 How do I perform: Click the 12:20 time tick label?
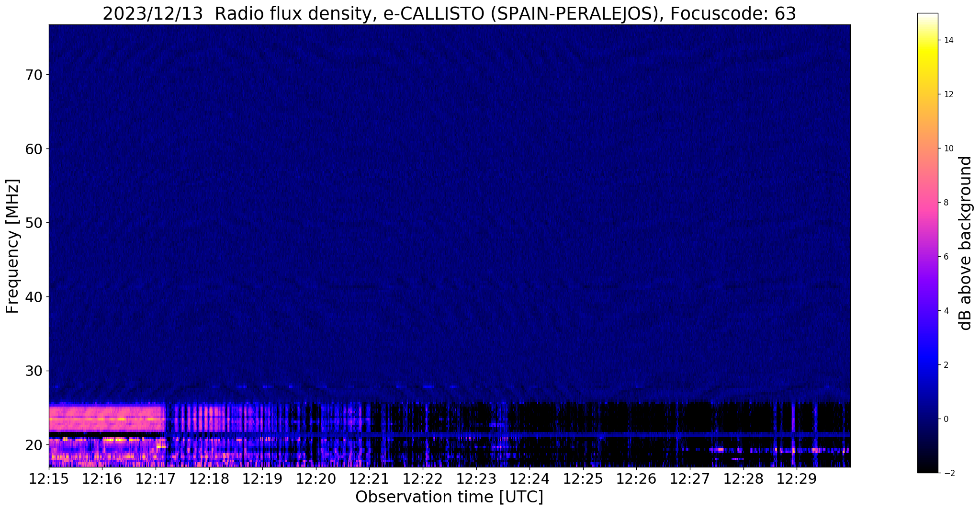tap(315, 478)
